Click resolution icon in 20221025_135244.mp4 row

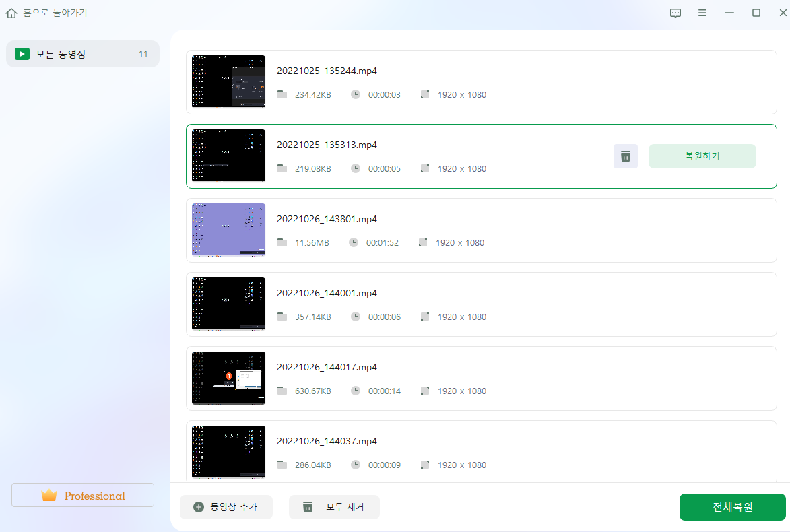point(425,94)
